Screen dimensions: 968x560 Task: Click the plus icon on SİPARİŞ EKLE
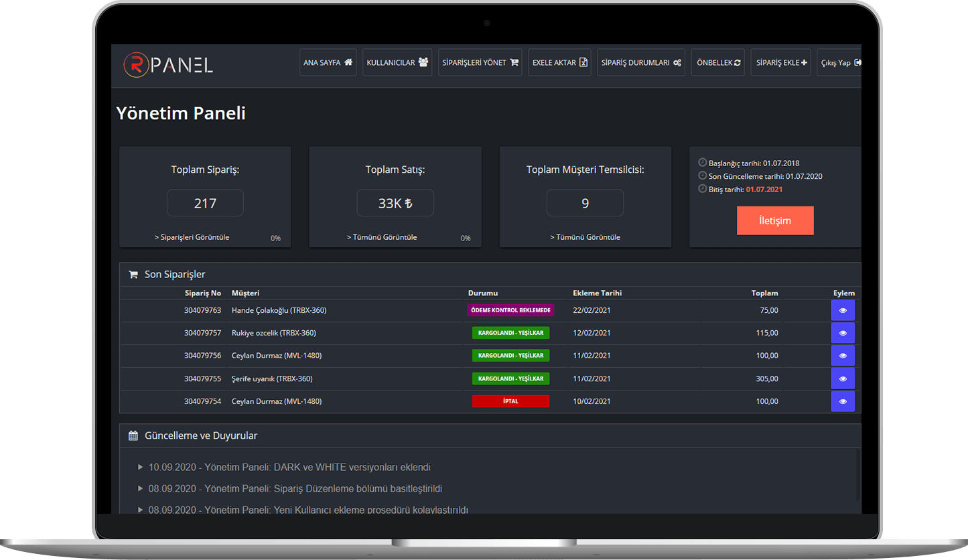pos(804,62)
